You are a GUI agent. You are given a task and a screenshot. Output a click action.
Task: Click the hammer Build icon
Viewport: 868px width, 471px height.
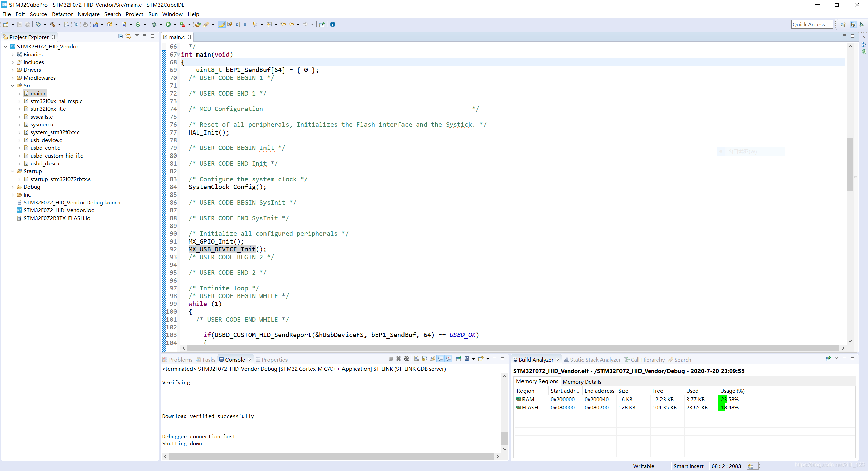(x=52, y=24)
